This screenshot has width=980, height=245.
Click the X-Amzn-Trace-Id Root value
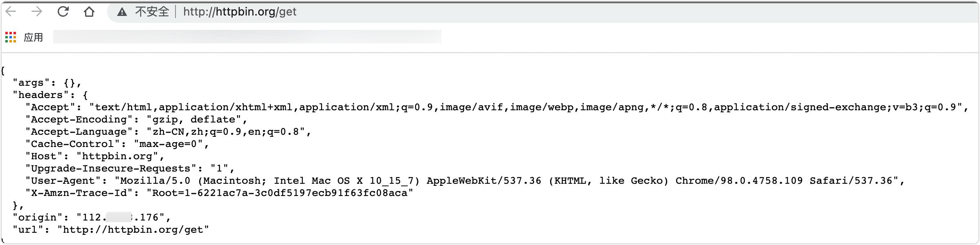pos(280,193)
